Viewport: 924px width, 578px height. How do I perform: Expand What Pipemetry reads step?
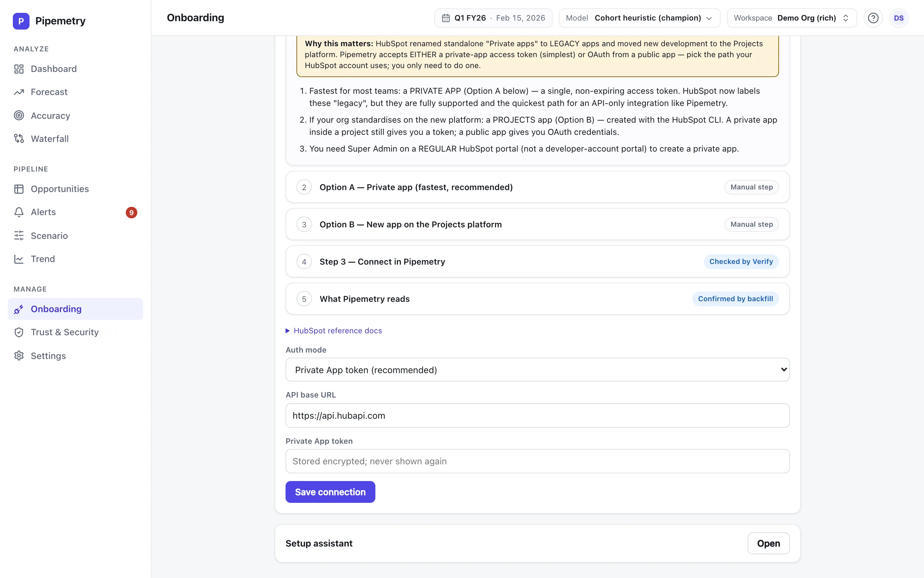(x=537, y=299)
